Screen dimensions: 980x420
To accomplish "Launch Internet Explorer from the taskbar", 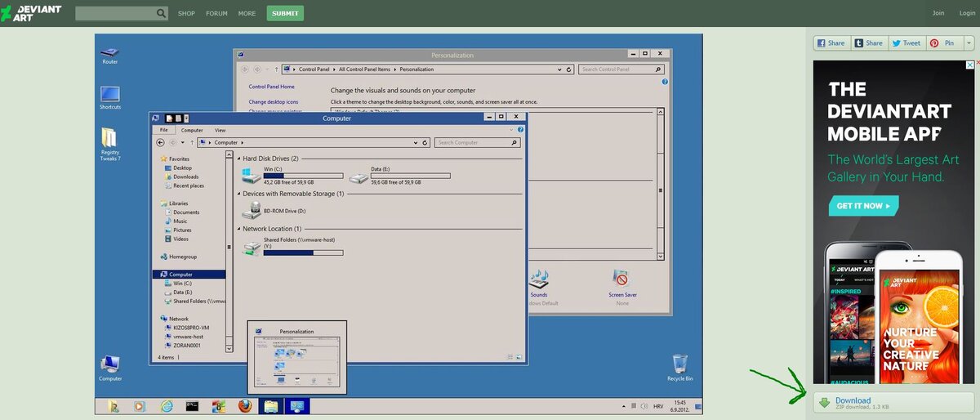I will click(x=167, y=406).
